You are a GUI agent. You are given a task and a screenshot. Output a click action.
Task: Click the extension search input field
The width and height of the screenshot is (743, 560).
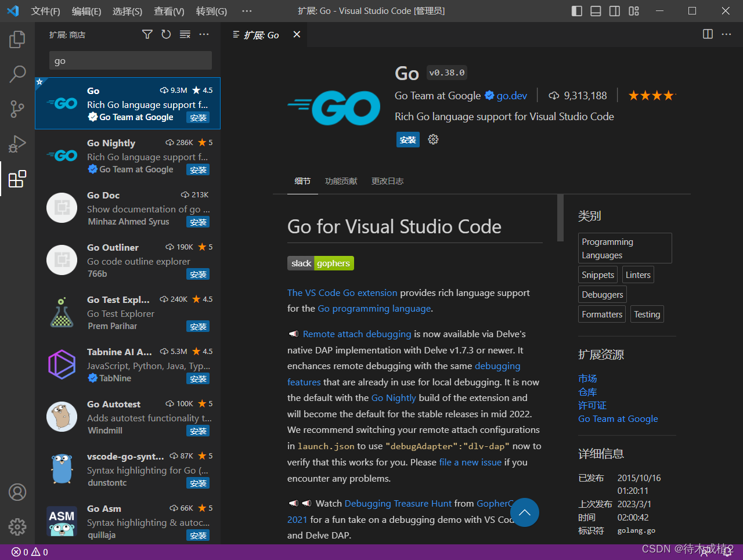click(131, 60)
